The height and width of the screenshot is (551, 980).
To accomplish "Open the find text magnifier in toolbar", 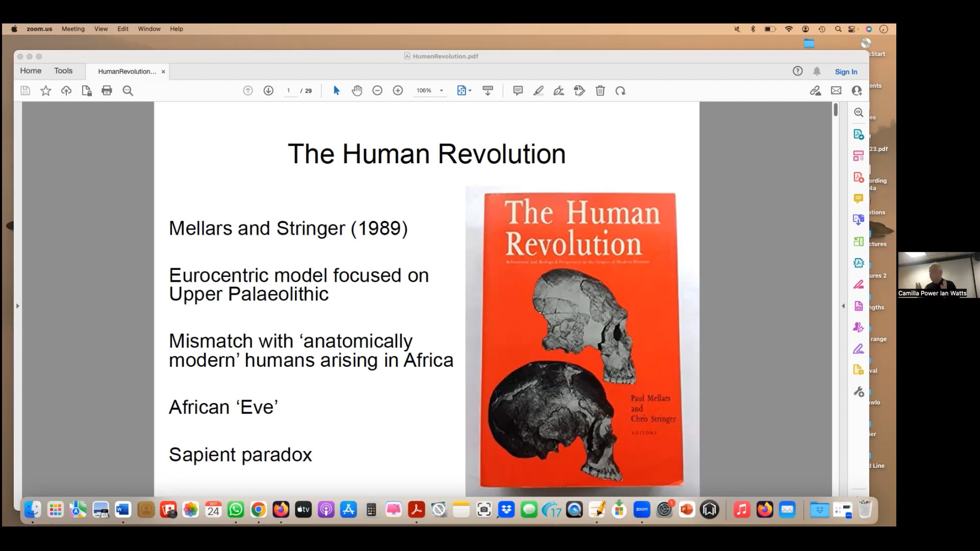I will pyautogui.click(x=128, y=91).
